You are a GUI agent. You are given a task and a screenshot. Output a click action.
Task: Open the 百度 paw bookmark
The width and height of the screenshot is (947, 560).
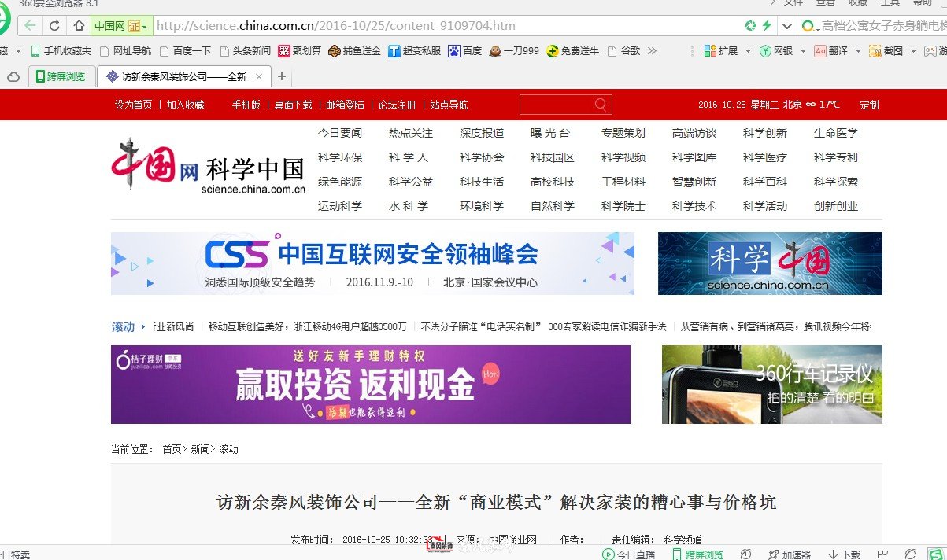pos(454,51)
